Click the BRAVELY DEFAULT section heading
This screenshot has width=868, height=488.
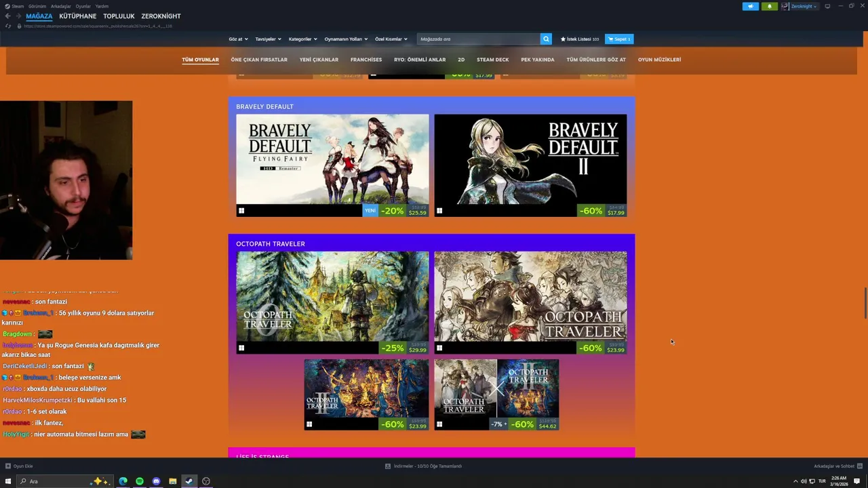click(x=264, y=106)
